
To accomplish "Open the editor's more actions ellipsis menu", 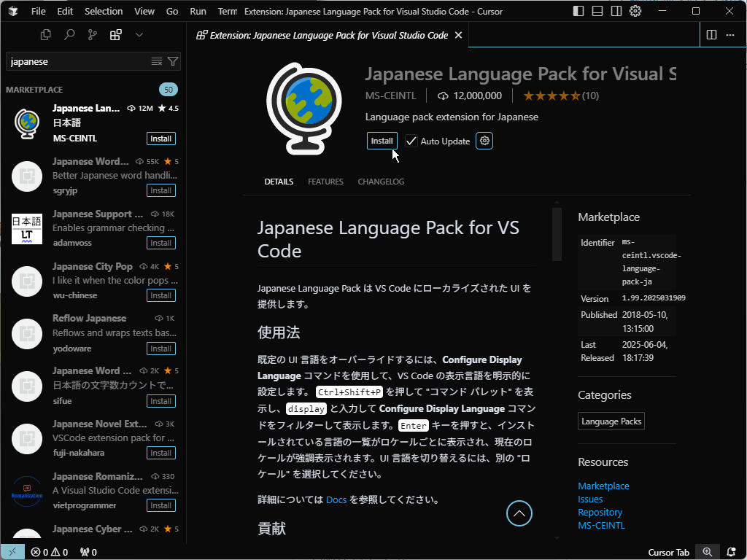I will click(731, 35).
